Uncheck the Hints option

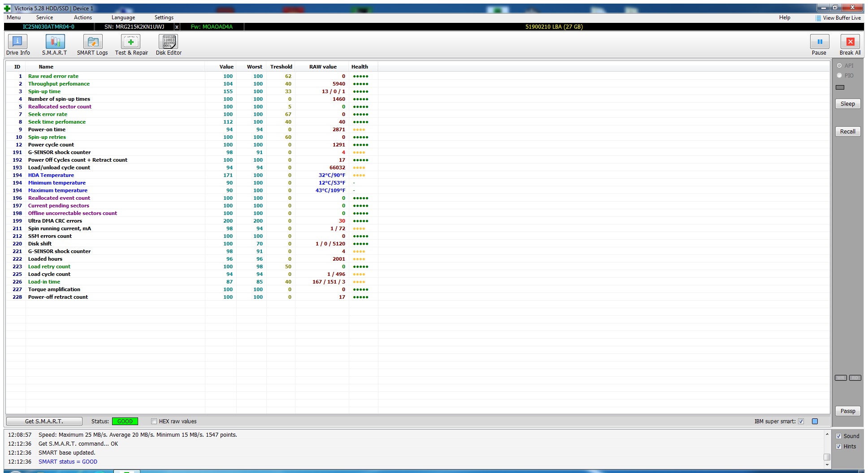[x=839, y=447]
